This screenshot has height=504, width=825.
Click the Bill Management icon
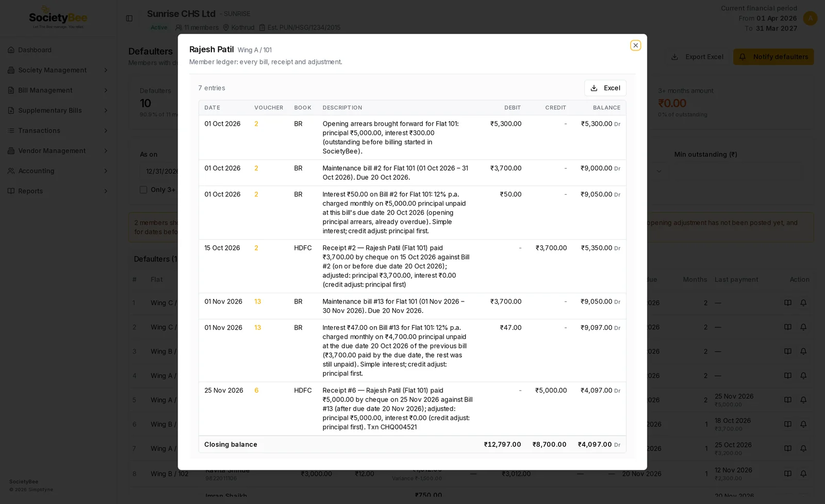(x=11, y=90)
